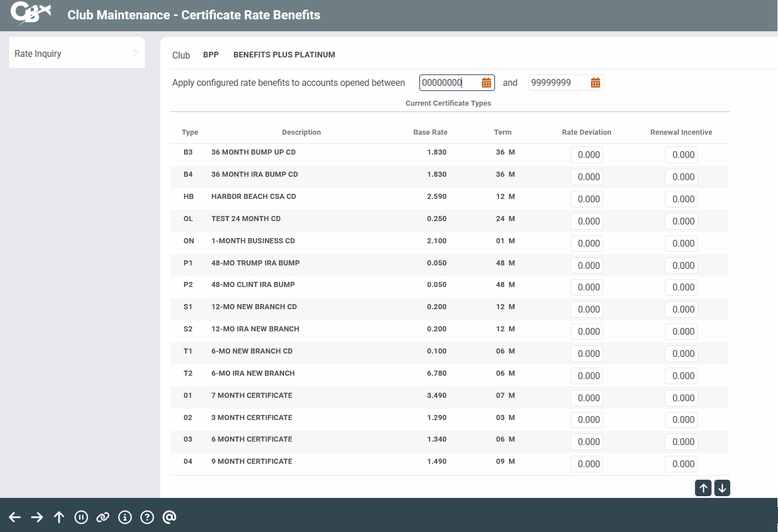
Task: Click the up arrow icon in bottom toolbar
Action: point(59,517)
